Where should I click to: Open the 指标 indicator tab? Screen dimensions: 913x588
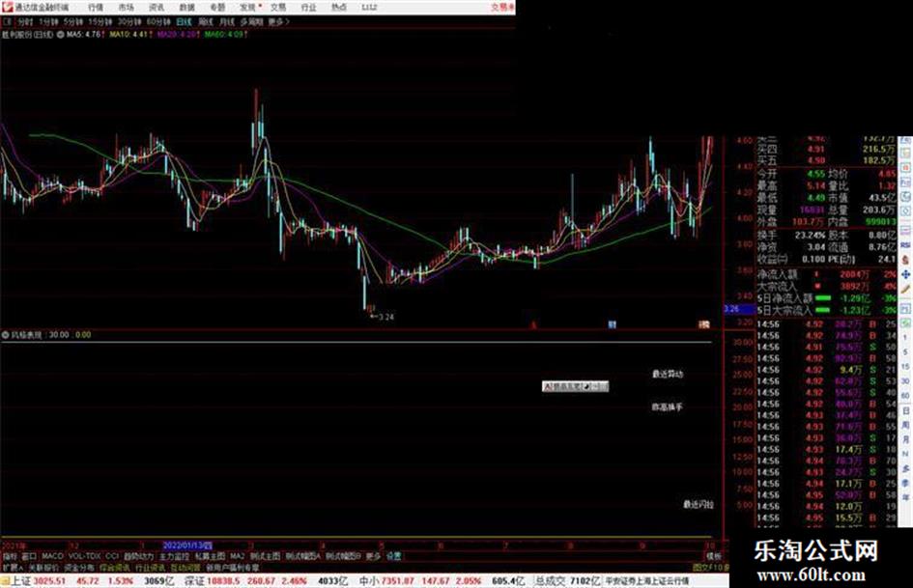[x=10, y=556]
